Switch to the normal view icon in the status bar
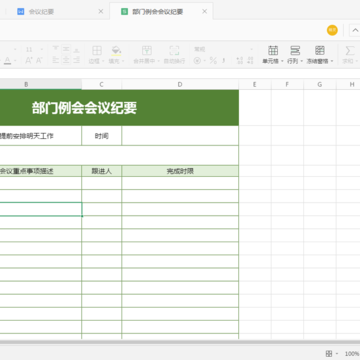Image resolution: width=360 pixels, height=360 pixels. (329, 353)
